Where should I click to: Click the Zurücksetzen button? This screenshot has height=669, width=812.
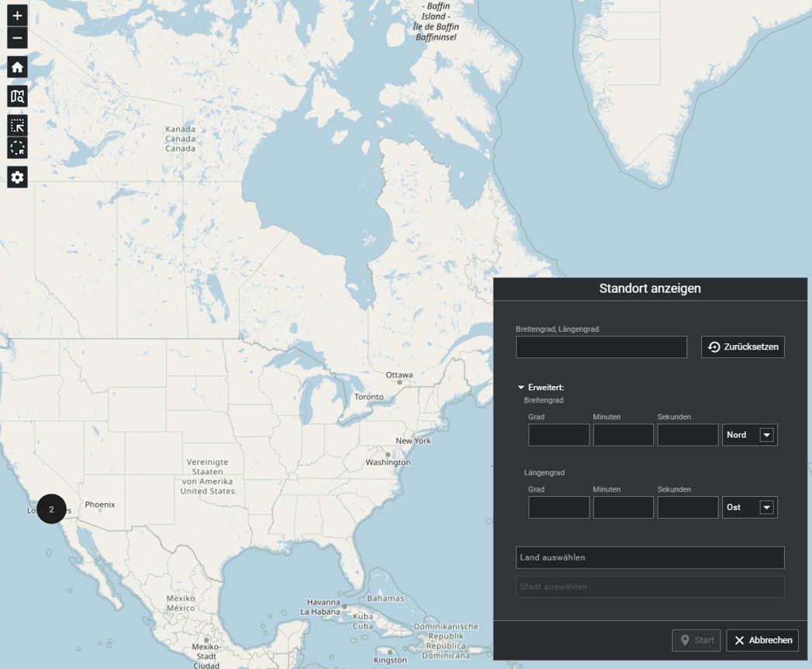coord(743,347)
